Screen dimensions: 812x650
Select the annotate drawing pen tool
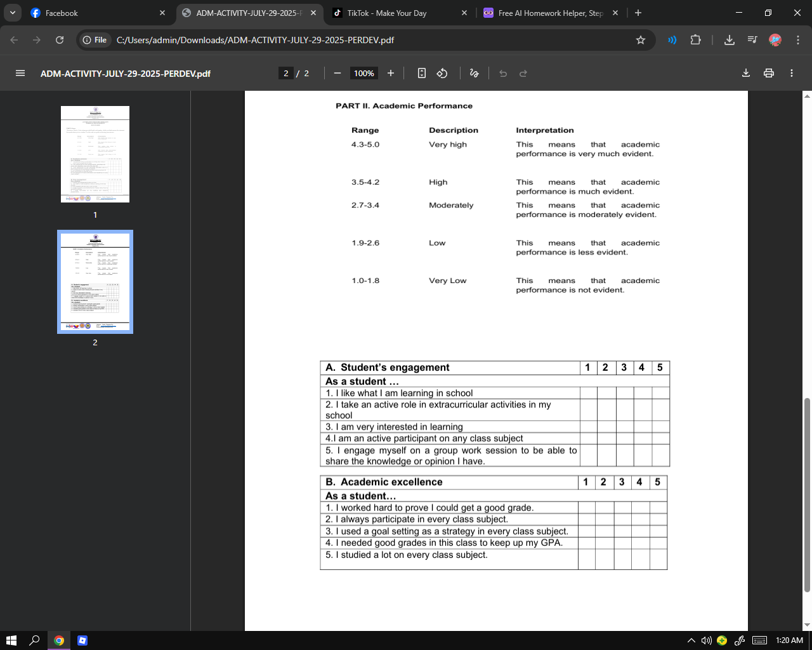pyautogui.click(x=474, y=73)
